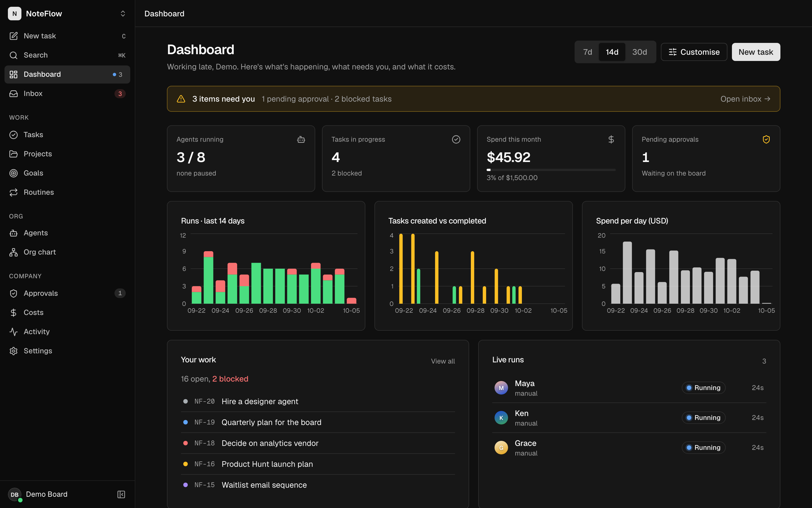
Task: Open the Org chart page
Action: (x=67, y=252)
